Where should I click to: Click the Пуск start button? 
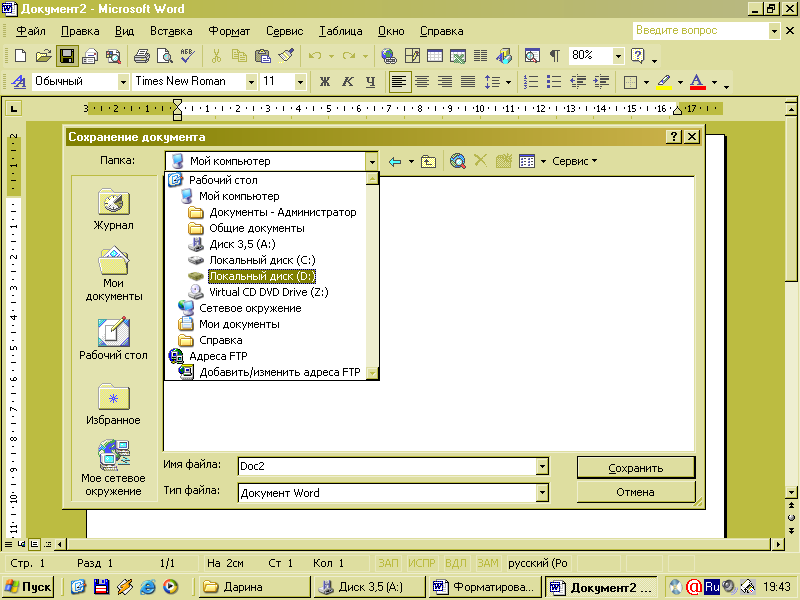click(x=29, y=587)
